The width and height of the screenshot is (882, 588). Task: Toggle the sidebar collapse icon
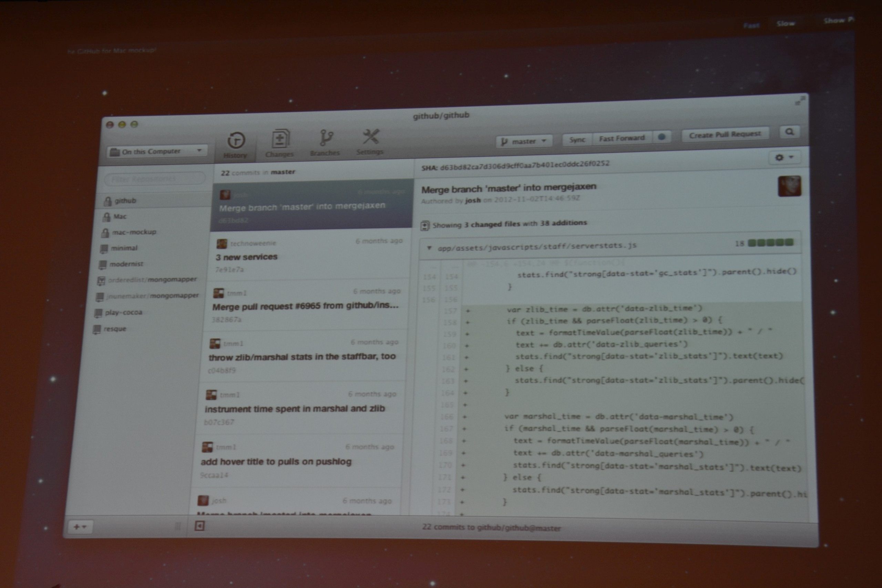199,526
